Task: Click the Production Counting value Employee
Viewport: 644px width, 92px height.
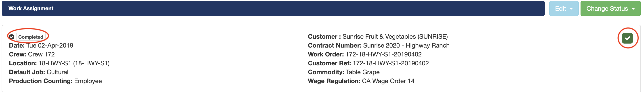Action: tap(88, 81)
